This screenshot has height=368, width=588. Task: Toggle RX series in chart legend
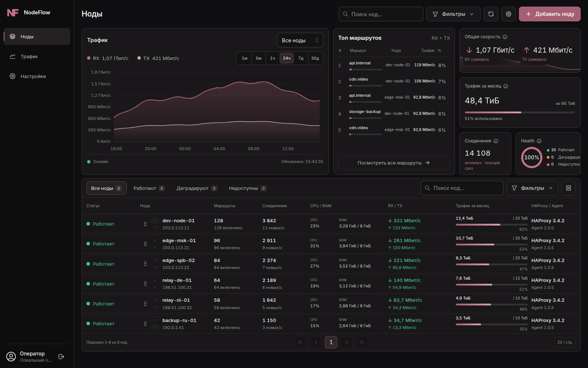[x=108, y=58]
